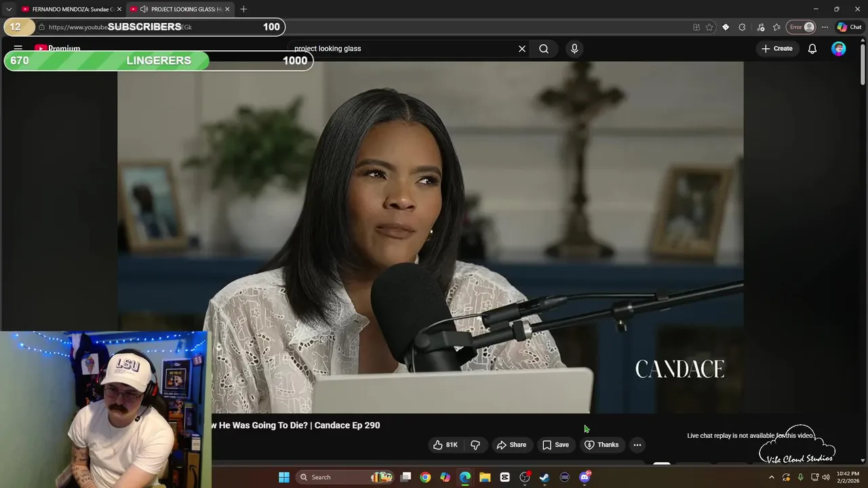
Task: Open Copilot from the taskbar
Action: click(445, 477)
